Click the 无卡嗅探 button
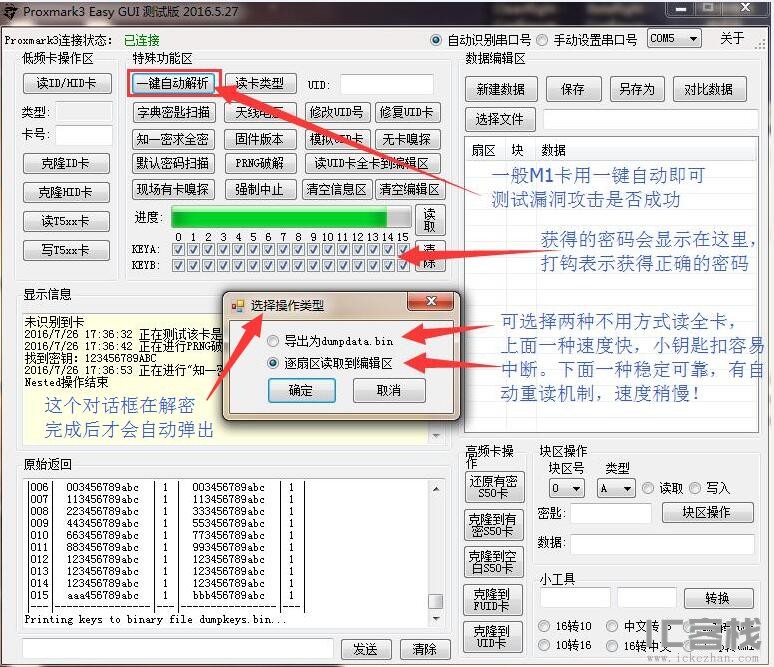This screenshot has height=667, width=774. click(x=407, y=139)
